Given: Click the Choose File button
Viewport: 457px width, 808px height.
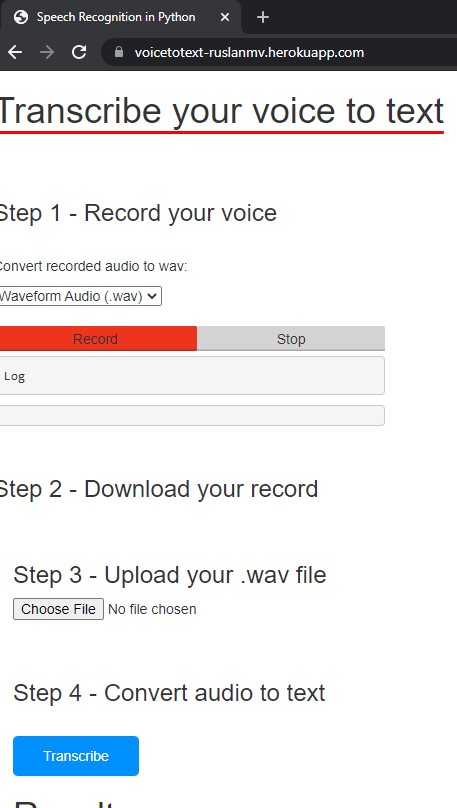Looking at the screenshot, I should [x=58, y=609].
